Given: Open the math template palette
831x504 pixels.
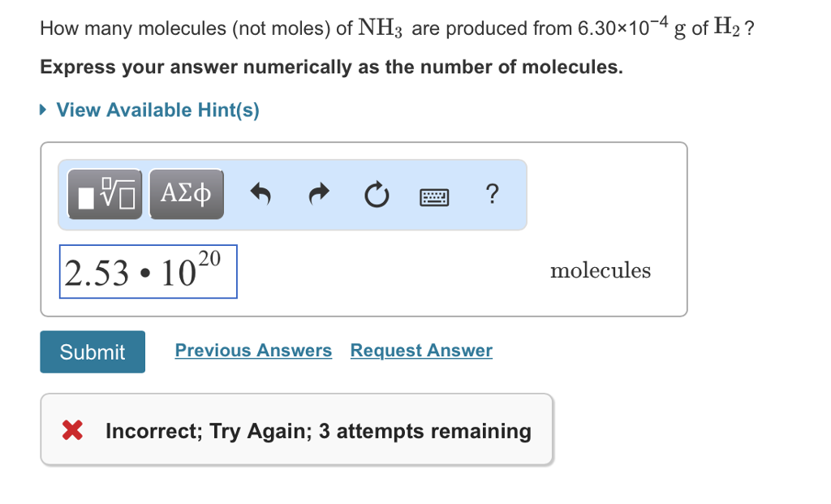Looking at the screenshot, I should pos(104,194).
